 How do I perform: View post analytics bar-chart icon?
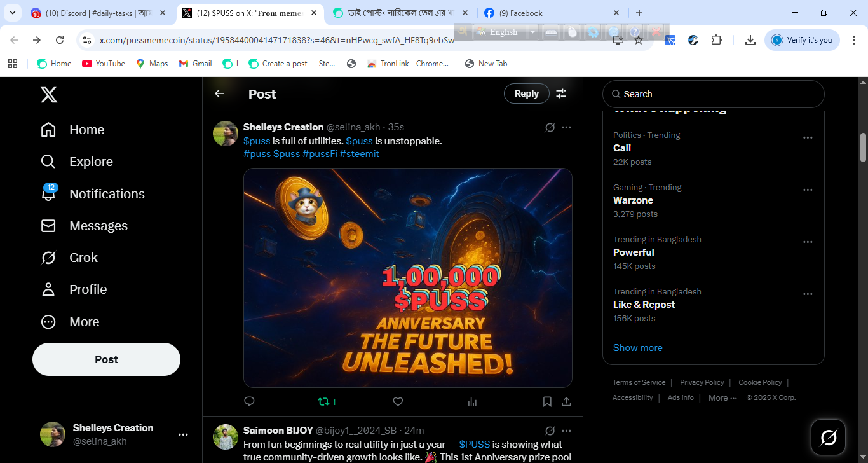472,401
